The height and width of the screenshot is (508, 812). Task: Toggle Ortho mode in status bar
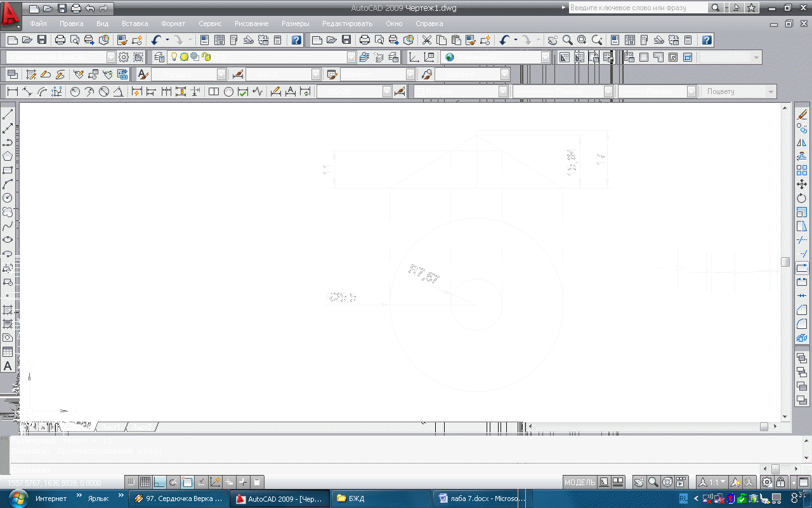pos(159,482)
